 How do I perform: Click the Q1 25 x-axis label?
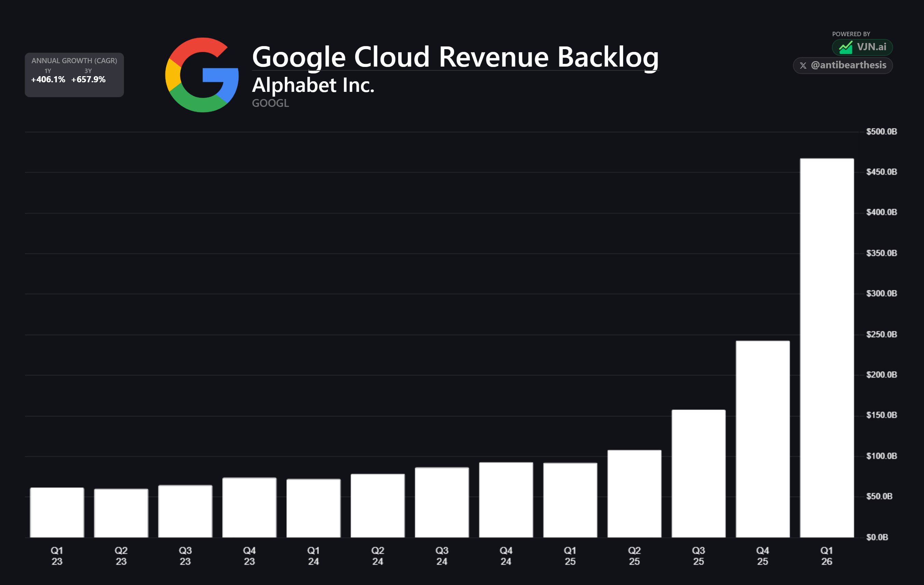point(570,556)
